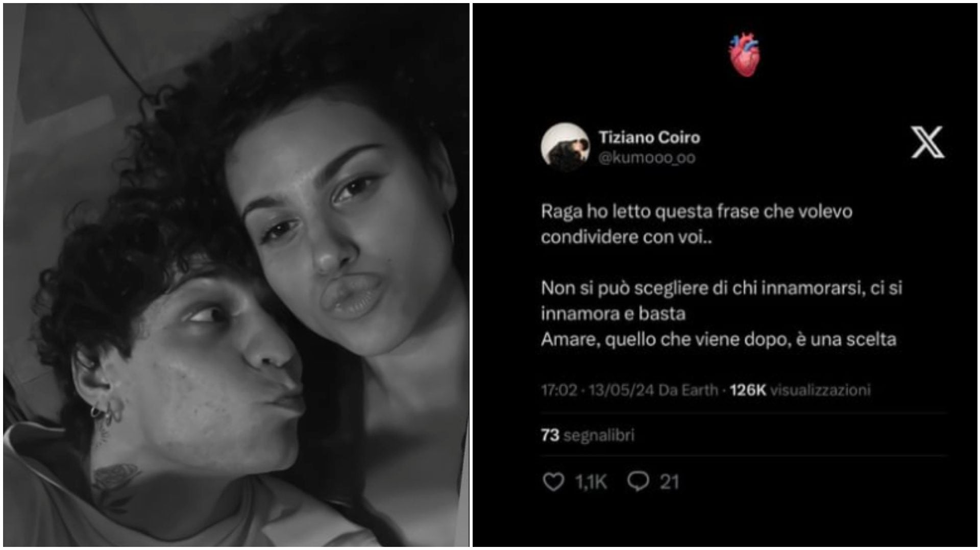View the 126K visualizzazioni count
Image resolution: width=980 pixels, height=550 pixels.
[x=800, y=390]
